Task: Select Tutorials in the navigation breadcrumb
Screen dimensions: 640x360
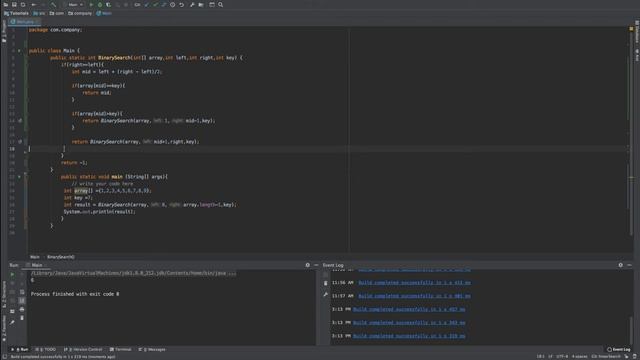Action: point(16,13)
